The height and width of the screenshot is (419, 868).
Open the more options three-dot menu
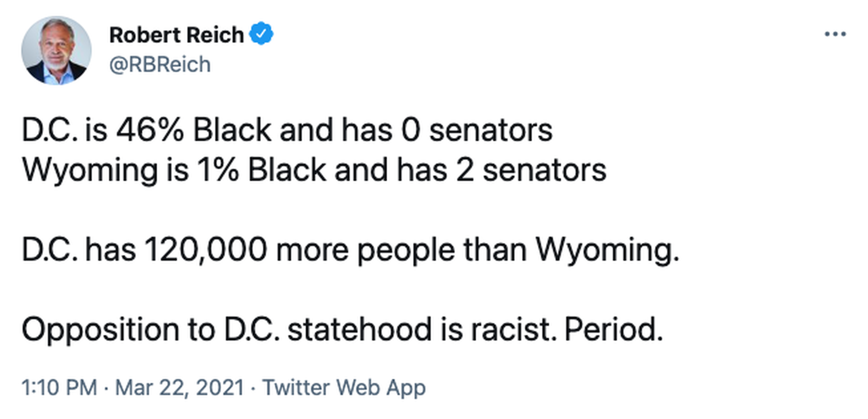[835, 34]
